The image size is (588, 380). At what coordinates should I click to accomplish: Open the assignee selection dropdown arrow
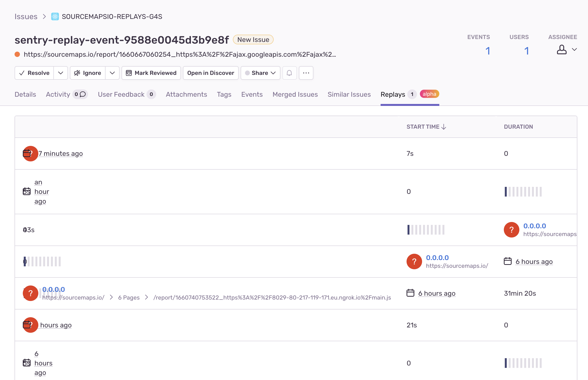[x=574, y=50]
